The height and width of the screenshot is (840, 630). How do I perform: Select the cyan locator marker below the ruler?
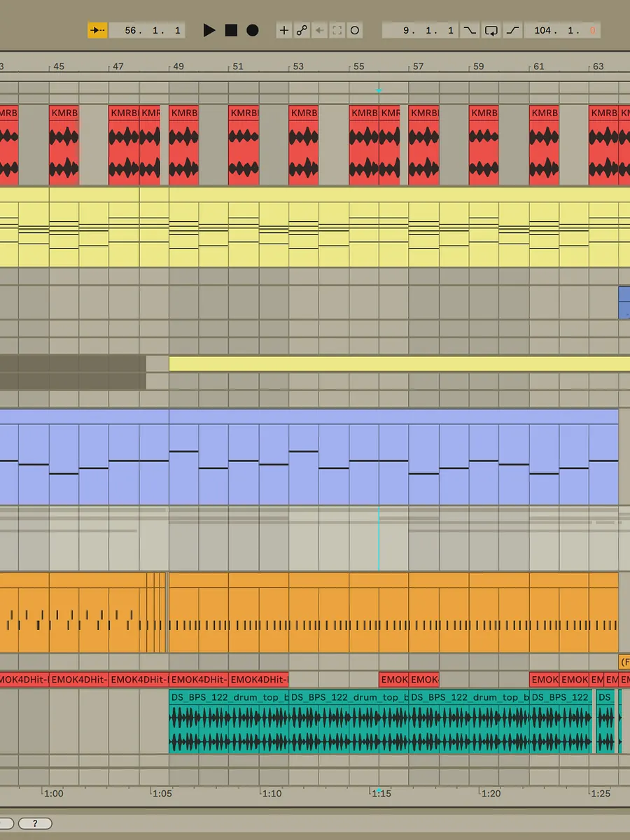[x=379, y=91]
